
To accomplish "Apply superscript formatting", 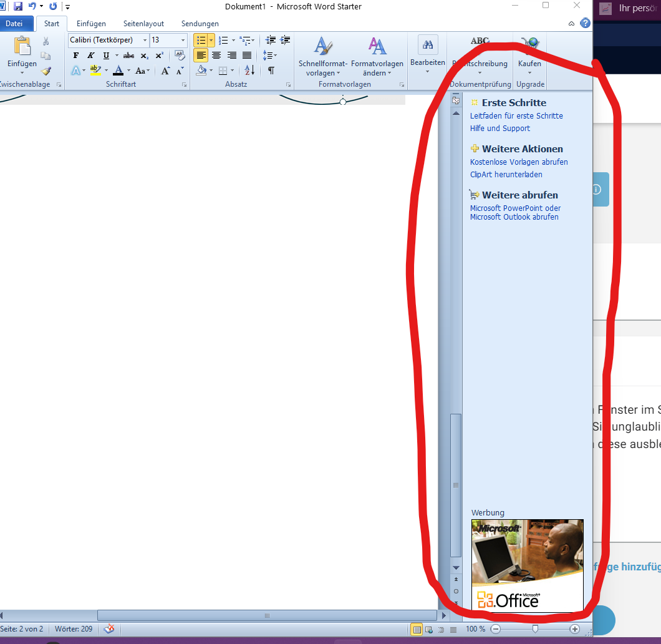I will click(159, 55).
